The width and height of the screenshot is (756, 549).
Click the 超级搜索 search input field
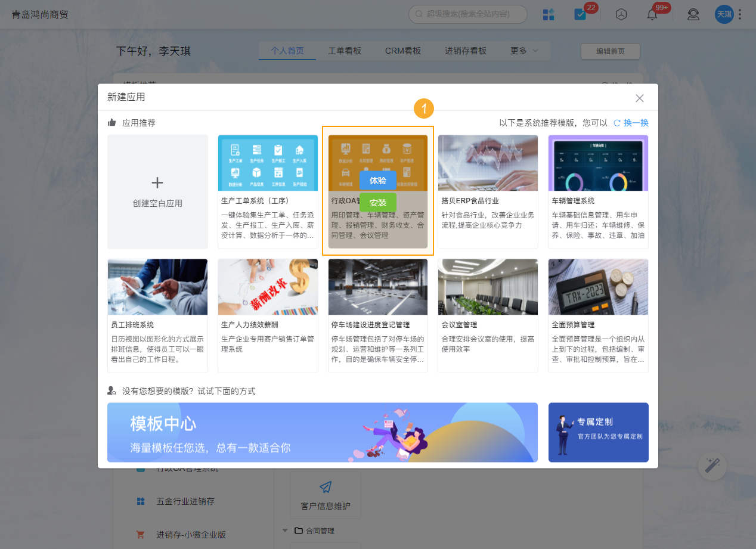click(468, 14)
